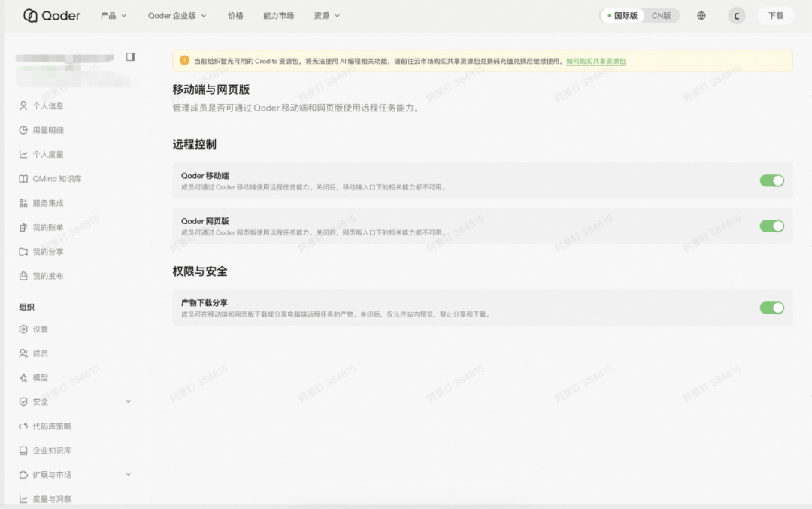Expand the 产品 dropdown menu
812x509 pixels.
tap(114, 16)
